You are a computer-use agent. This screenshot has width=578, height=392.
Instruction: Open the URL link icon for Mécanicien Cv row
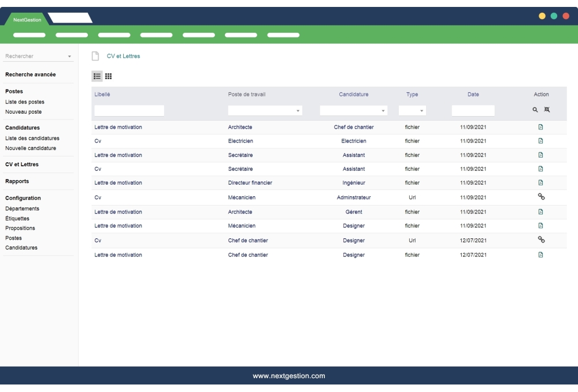[x=541, y=197]
